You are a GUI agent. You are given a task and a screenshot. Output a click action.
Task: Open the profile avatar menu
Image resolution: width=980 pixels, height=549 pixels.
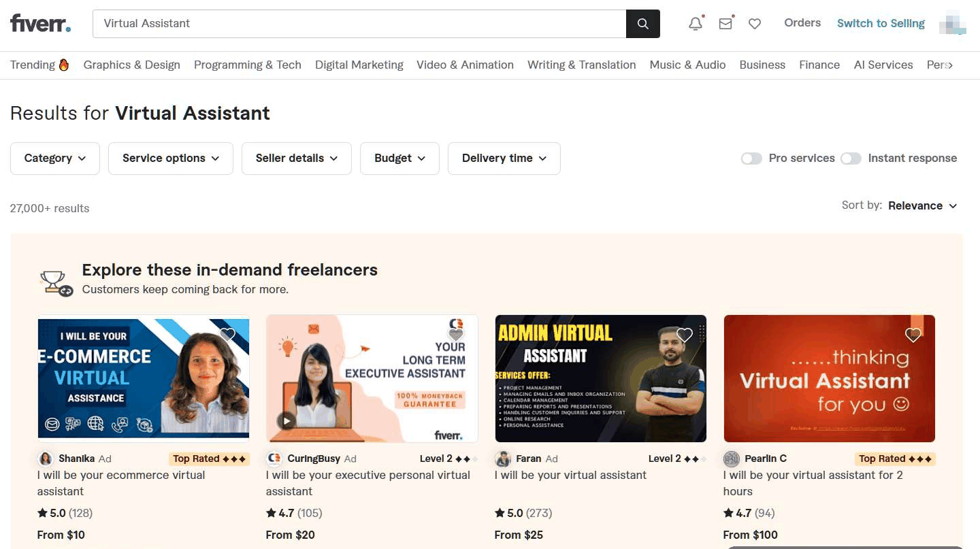(953, 24)
